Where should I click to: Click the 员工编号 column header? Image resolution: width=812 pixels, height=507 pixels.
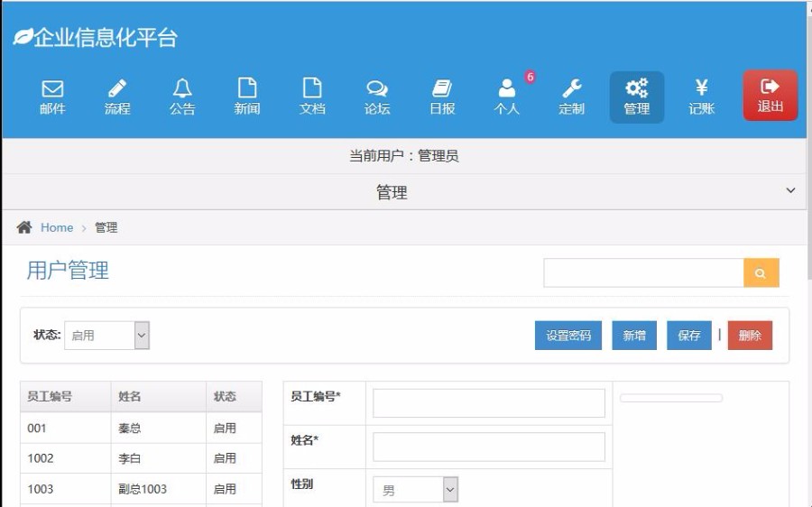point(66,397)
